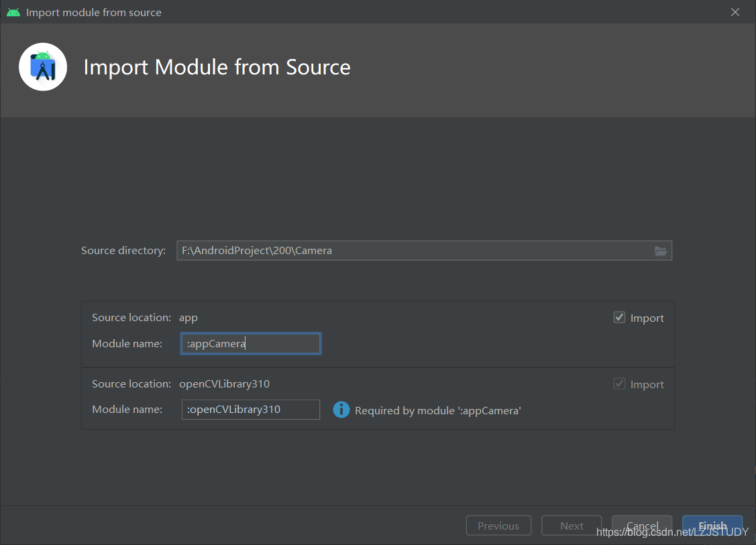Click the "Import Module from Source" heading
Image resolution: width=756 pixels, height=545 pixels.
click(217, 67)
